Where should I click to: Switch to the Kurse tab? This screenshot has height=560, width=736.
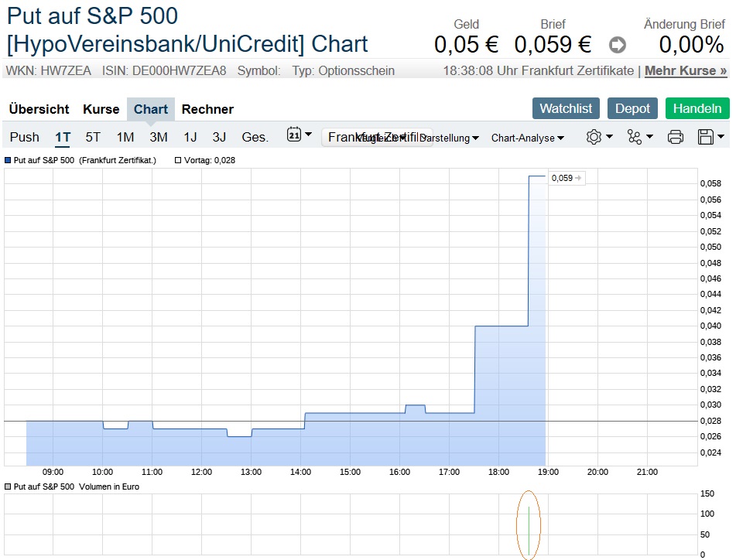pos(101,109)
